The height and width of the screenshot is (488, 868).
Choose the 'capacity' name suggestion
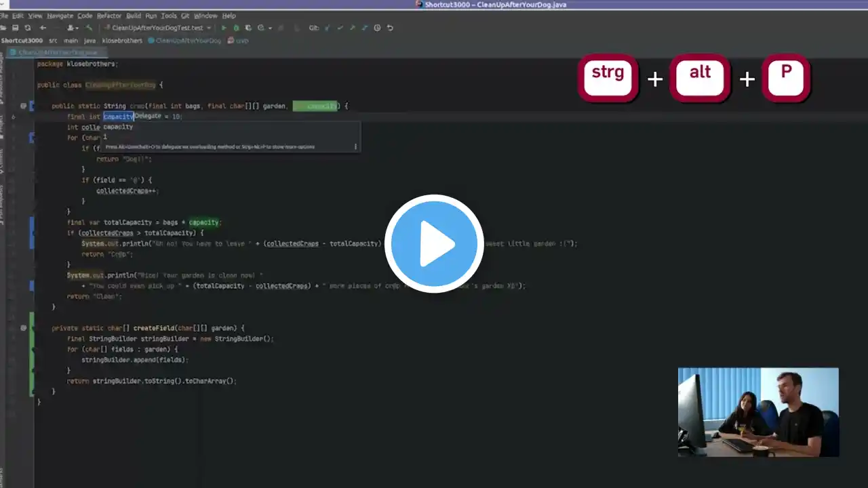(x=118, y=127)
